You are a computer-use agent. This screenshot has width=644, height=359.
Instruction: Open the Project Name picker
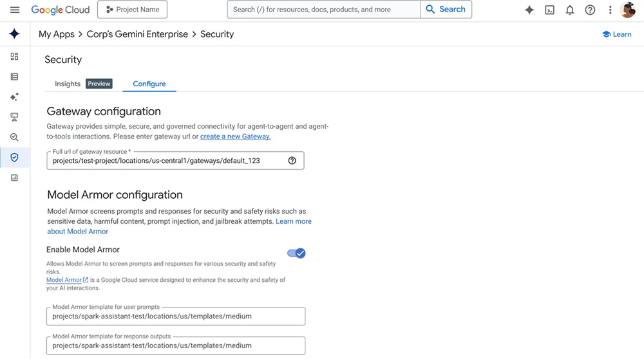coord(132,10)
